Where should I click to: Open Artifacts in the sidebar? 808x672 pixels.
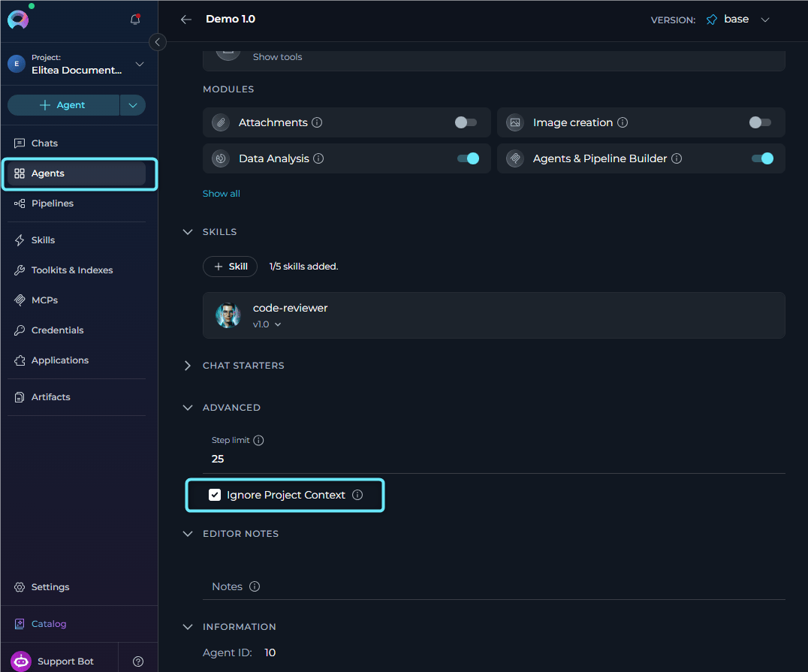click(x=77, y=397)
